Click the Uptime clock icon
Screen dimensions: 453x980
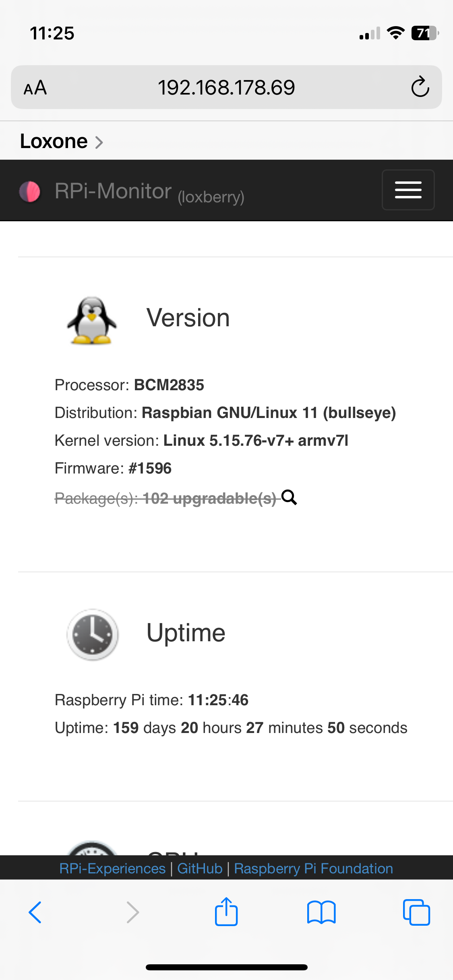92,634
